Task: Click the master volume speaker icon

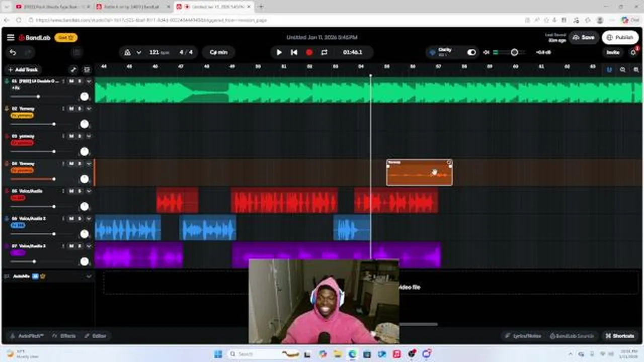Action: point(486,52)
